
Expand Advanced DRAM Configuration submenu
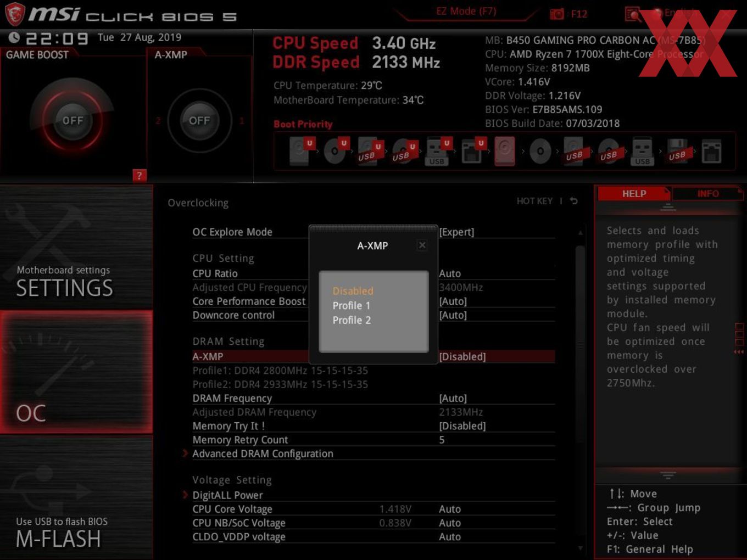click(263, 453)
